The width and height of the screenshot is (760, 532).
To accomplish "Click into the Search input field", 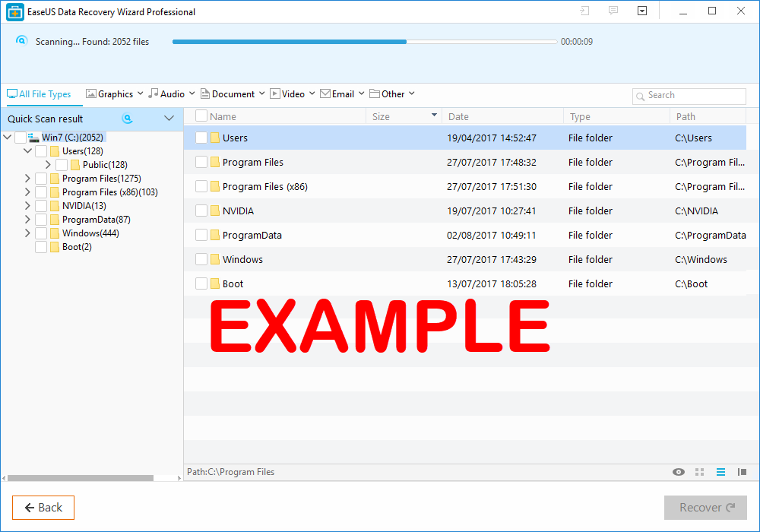I will [x=689, y=96].
